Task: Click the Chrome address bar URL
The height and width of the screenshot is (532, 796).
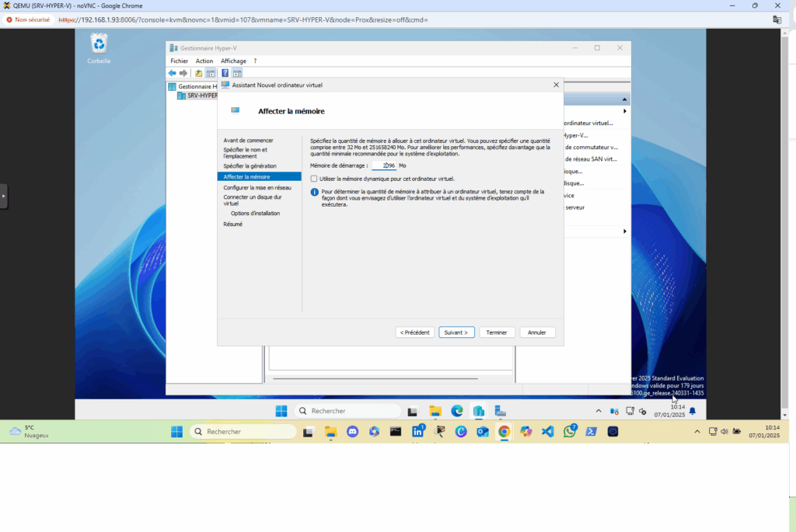Action: (243, 19)
